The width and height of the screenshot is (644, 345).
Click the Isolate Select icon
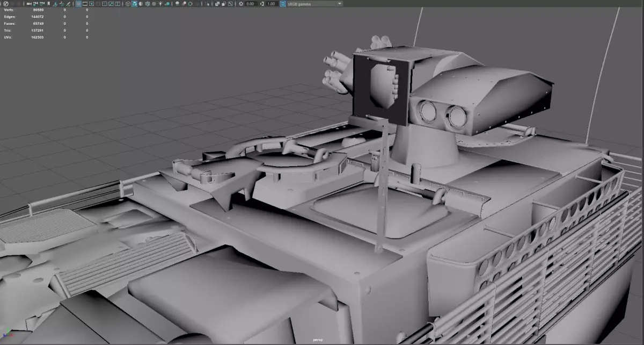207,3
